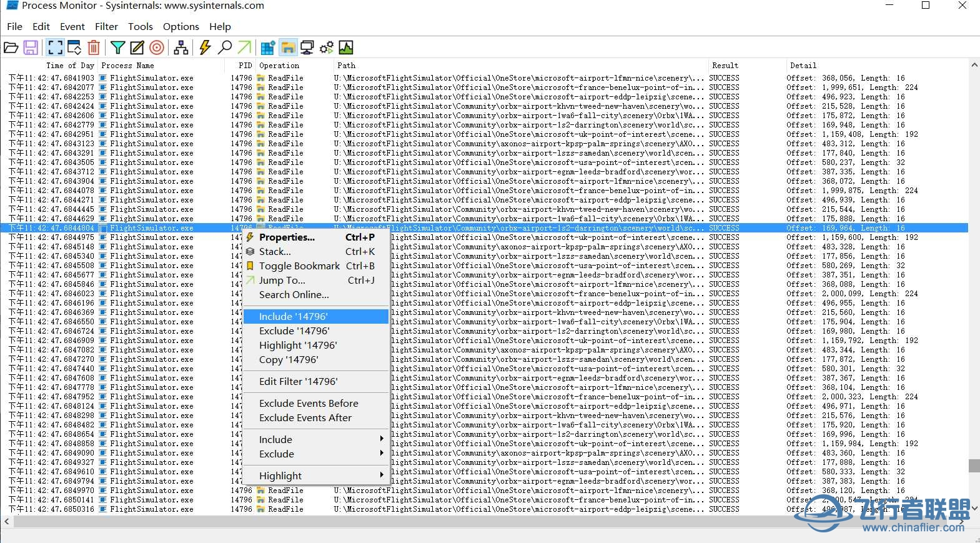Open the Process Tree icon
The image size is (980, 543).
181,47
